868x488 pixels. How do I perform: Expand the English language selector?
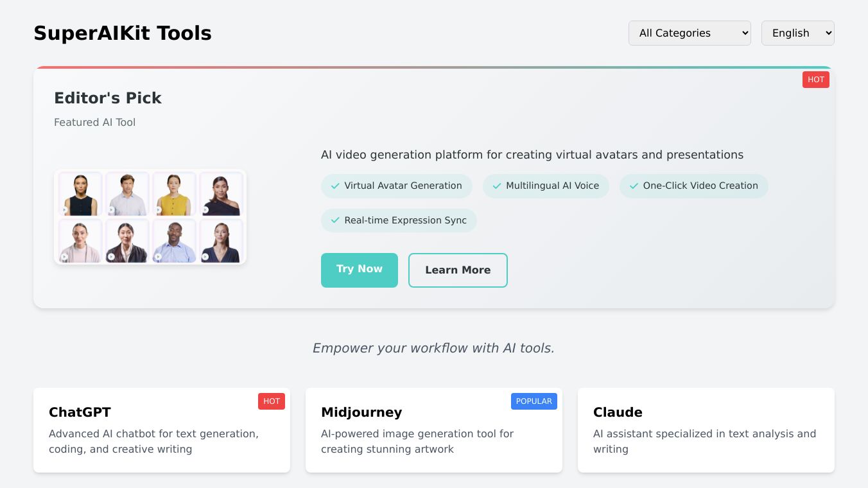click(797, 33)
